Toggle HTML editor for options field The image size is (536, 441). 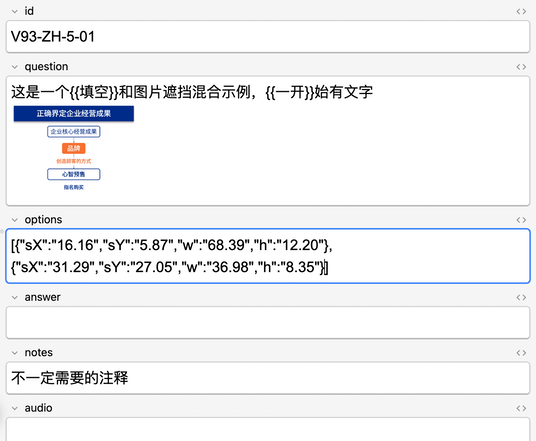(521, 220)
